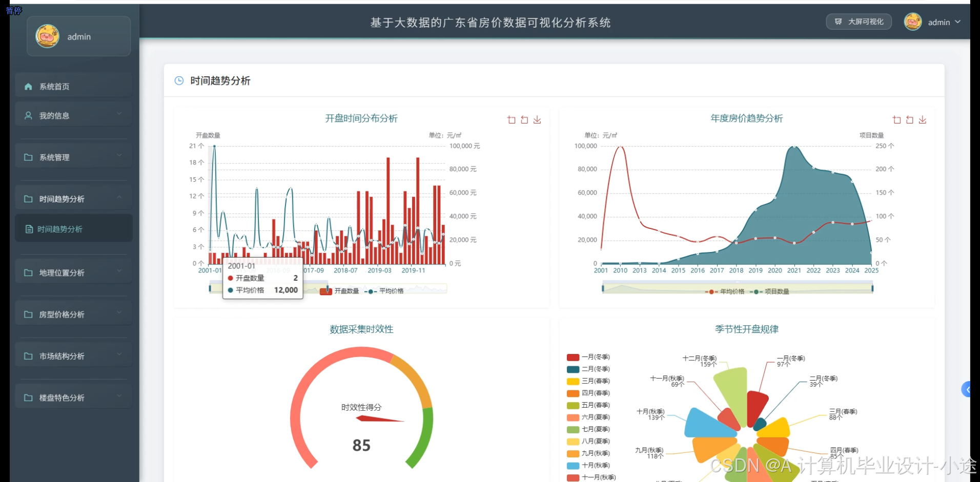Click zoom reset icon on 年度房价趋势分析 chart
Image resolution: width=980 pixels, height=482 pixels.
909,120
